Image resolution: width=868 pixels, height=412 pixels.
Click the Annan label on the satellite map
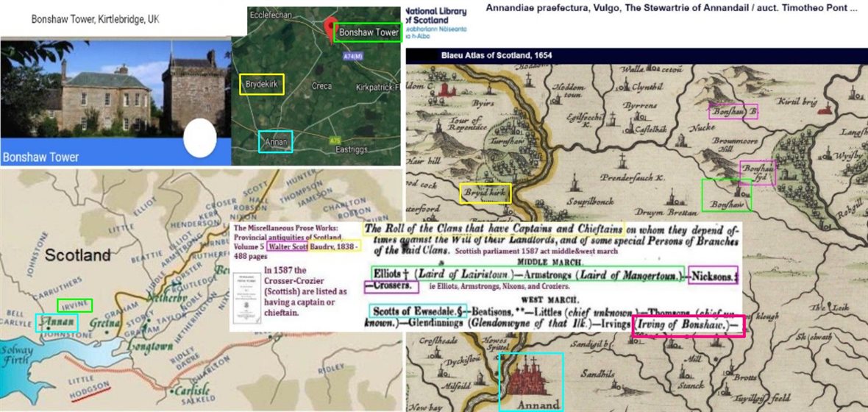[276, 141]
